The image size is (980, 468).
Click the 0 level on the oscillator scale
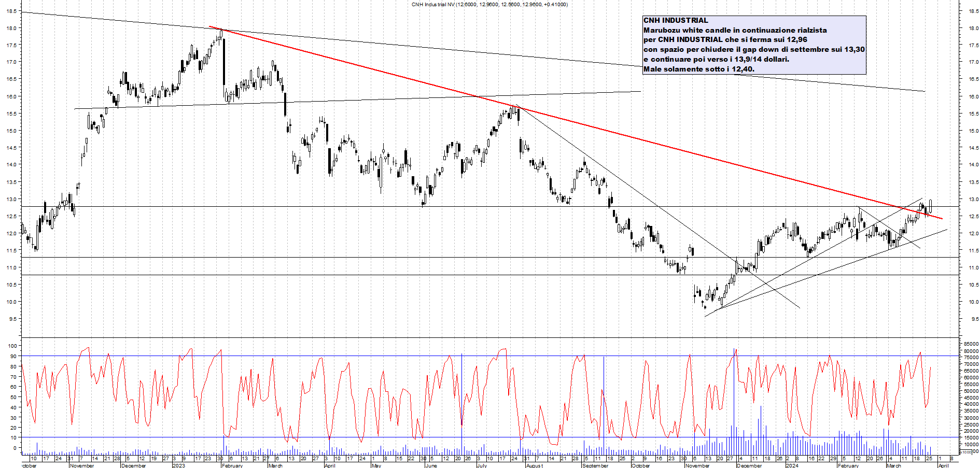15,448
